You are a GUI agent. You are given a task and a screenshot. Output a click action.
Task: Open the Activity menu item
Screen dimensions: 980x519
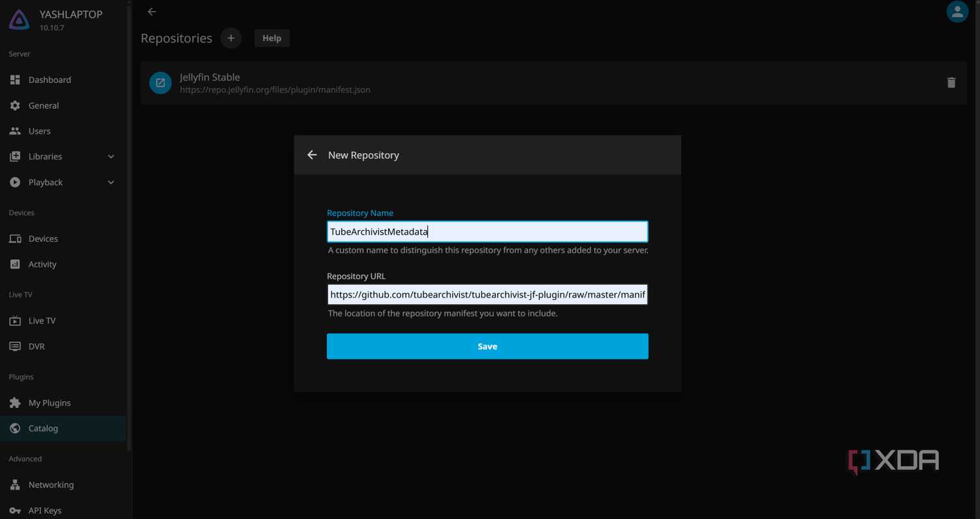(63, 264)
